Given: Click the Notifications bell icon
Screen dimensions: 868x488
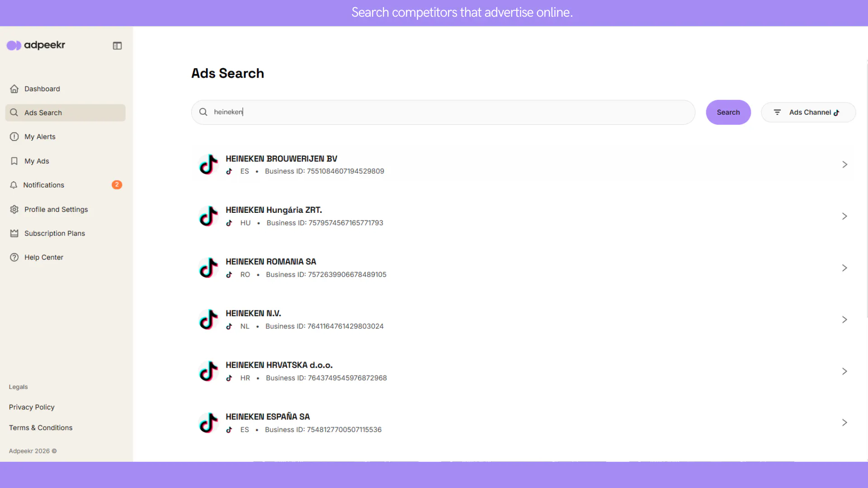Looking at the screenshot, I should [14, 185].
